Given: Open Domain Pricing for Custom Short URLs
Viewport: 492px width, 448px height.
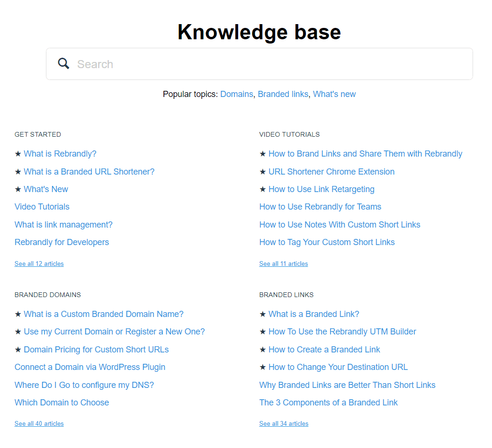Looking at the screenshot, I should point(96,350).
